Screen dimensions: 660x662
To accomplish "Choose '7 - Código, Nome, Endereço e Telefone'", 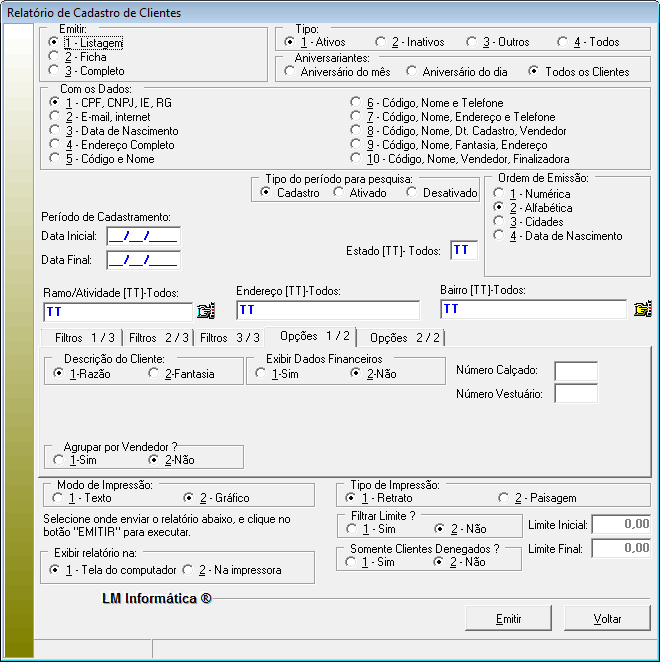I will (x=356, y=117).
